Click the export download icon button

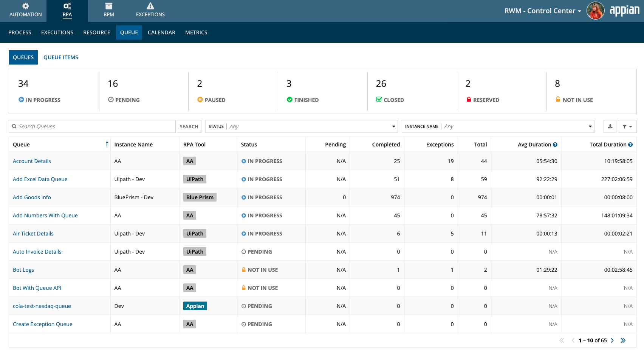(610, 126)
